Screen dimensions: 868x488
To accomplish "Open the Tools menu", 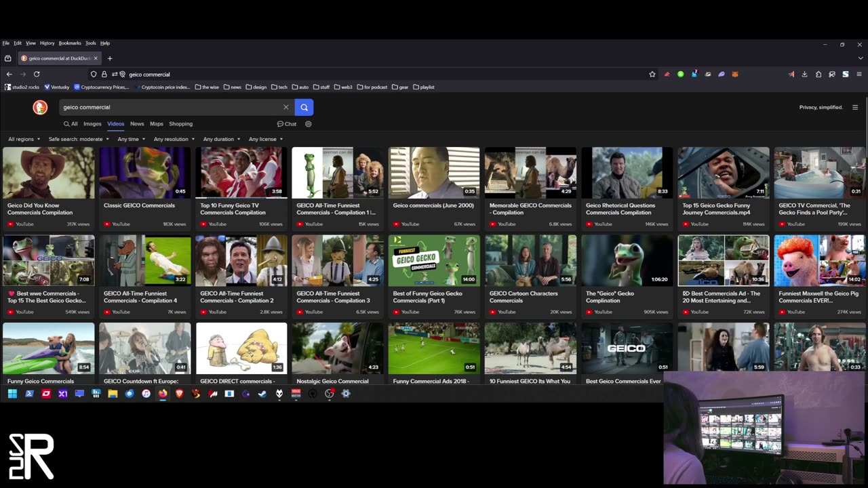I will click(x=90, y=43).
